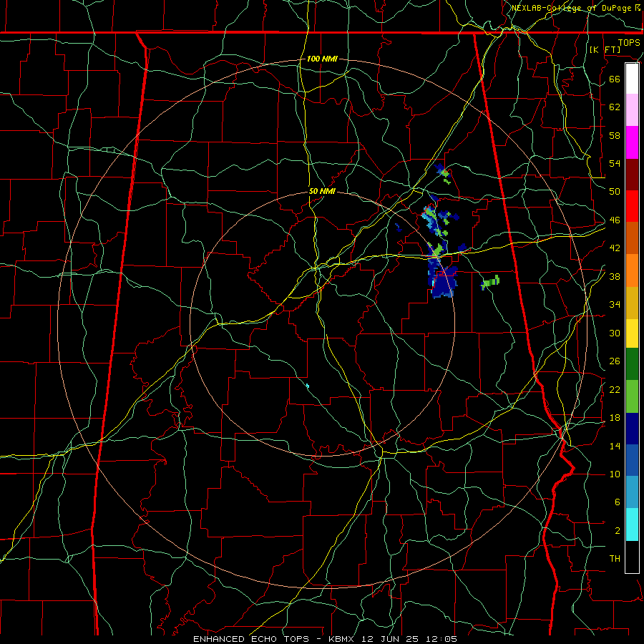Click the "[K FT]" units label

coord(605,49)
